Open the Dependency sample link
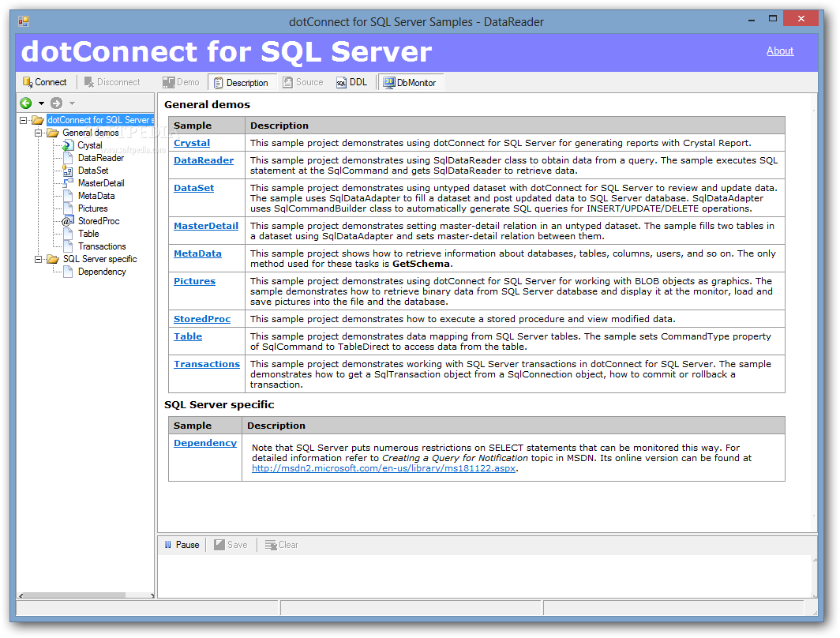The width and height of the screenshot is (840, 638). coord(205,443)
